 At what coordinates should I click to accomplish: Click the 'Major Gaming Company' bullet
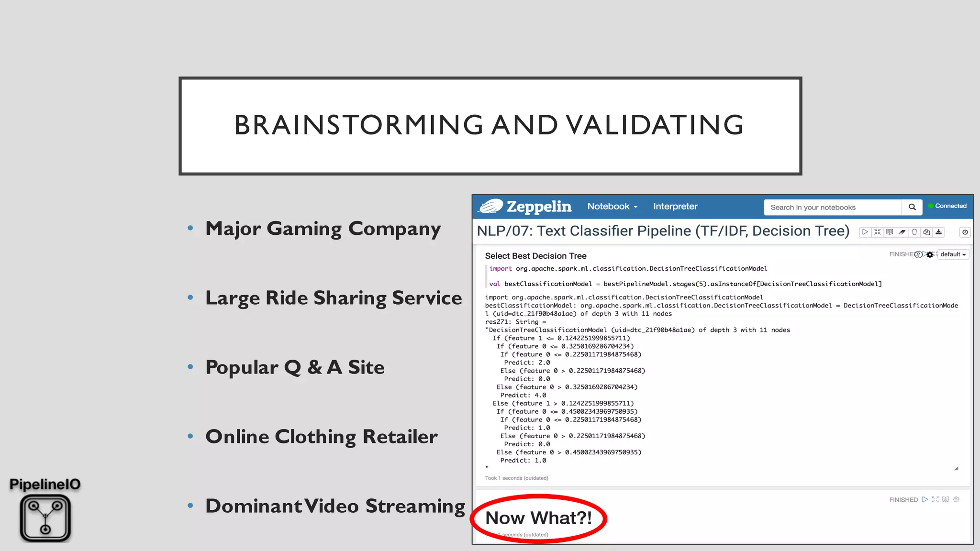tap(323, 229)
